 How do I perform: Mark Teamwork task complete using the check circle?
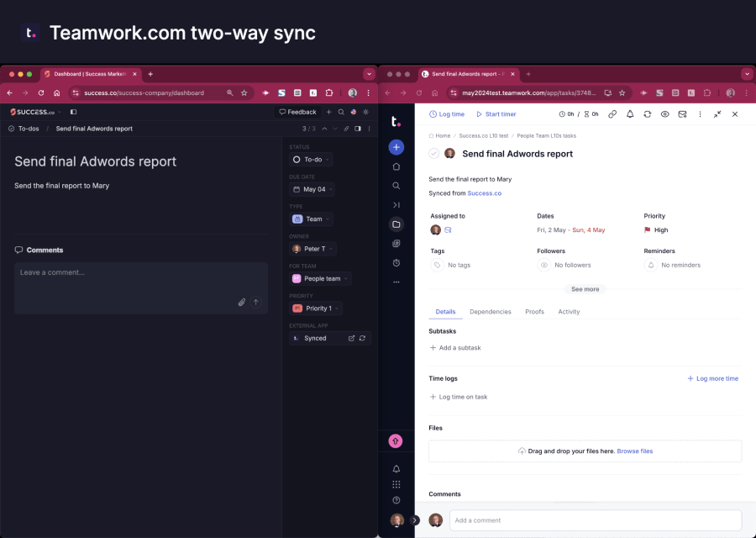(434, 154)
